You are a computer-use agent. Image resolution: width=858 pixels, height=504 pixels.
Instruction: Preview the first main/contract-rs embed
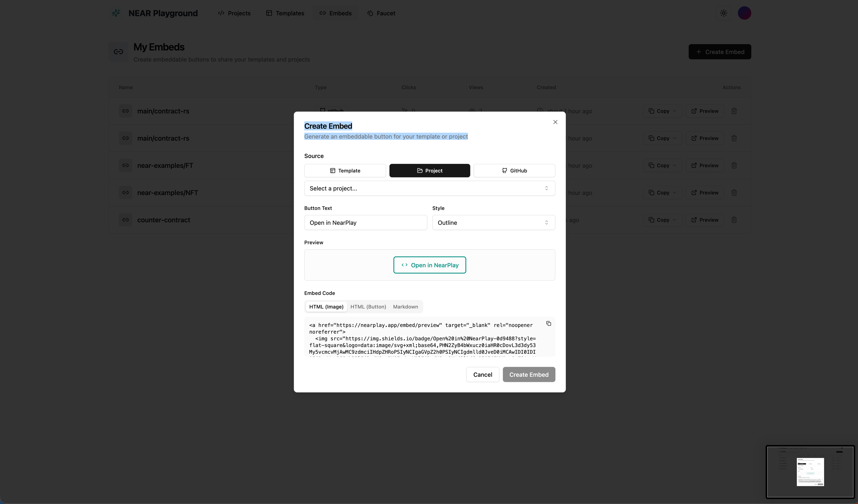pos(705,111)
